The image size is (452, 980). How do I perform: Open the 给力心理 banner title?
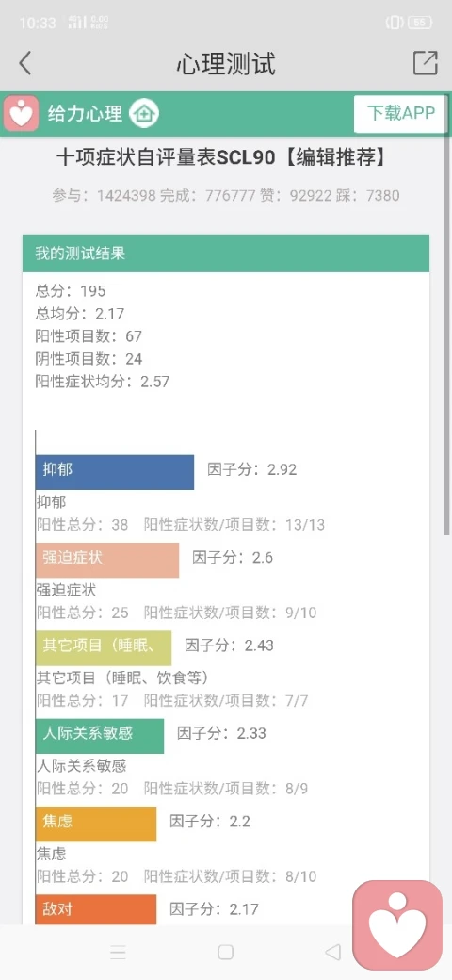[x=86, y=114]
